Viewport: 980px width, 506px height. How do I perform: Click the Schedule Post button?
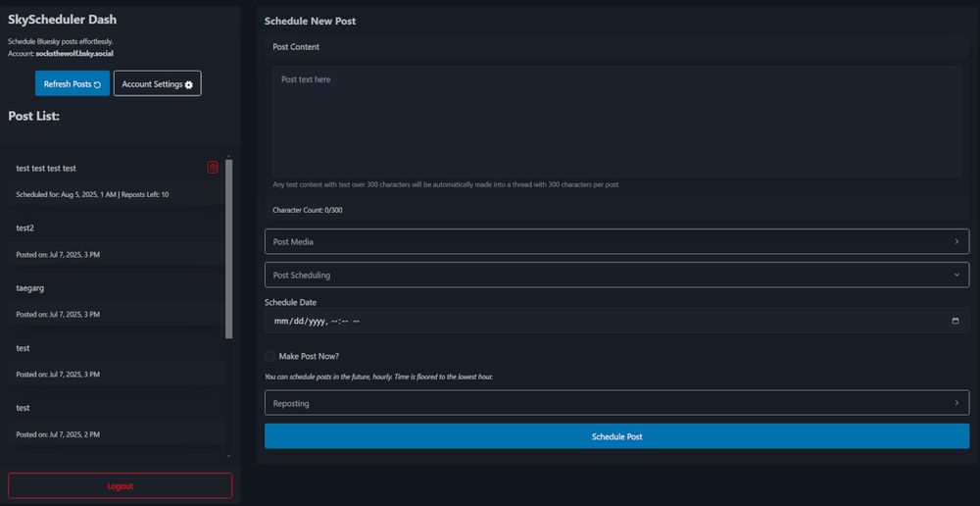pyautogui.click(x=616, y=436)
